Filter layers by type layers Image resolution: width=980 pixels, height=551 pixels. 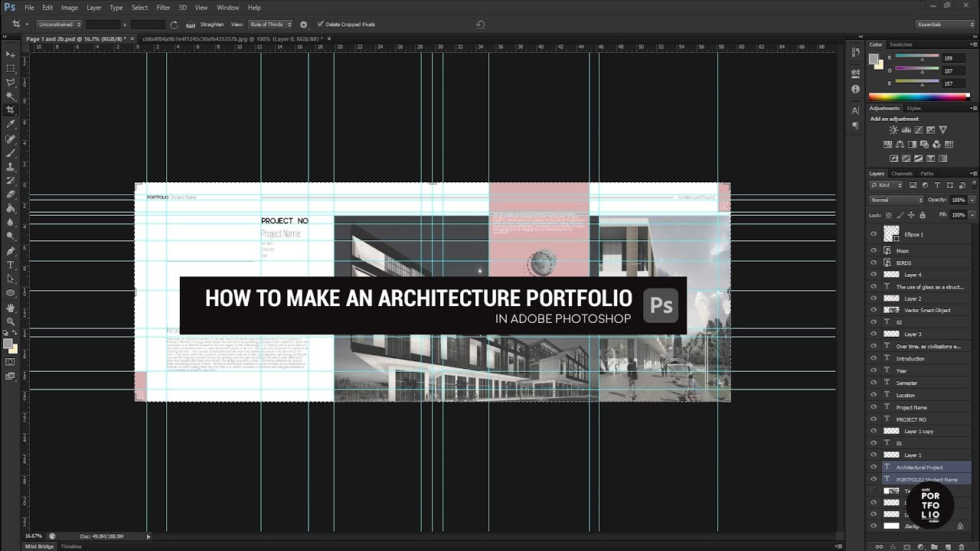click(x=937, y=185)
